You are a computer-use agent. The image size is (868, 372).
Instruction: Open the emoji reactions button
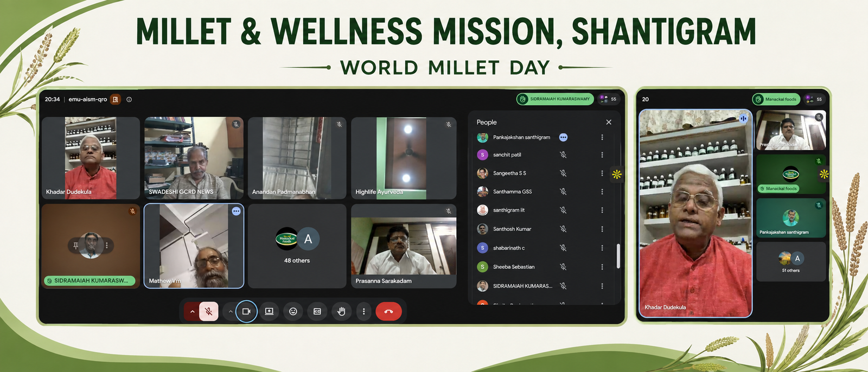pos(293,311)
